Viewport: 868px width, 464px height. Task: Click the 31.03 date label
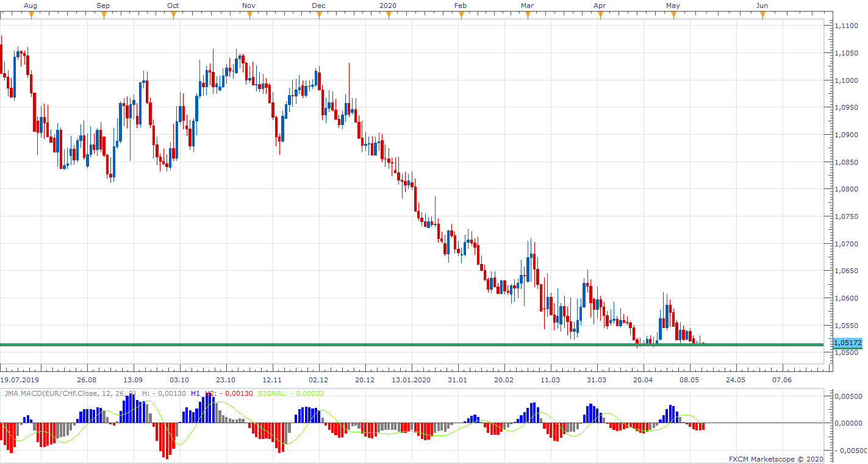(x=597, y=379)
